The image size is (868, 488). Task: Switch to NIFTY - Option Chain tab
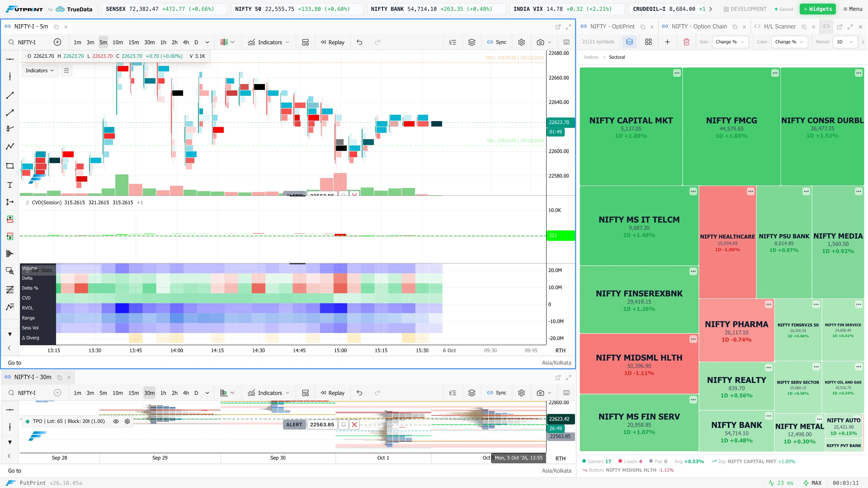[699, 26]
